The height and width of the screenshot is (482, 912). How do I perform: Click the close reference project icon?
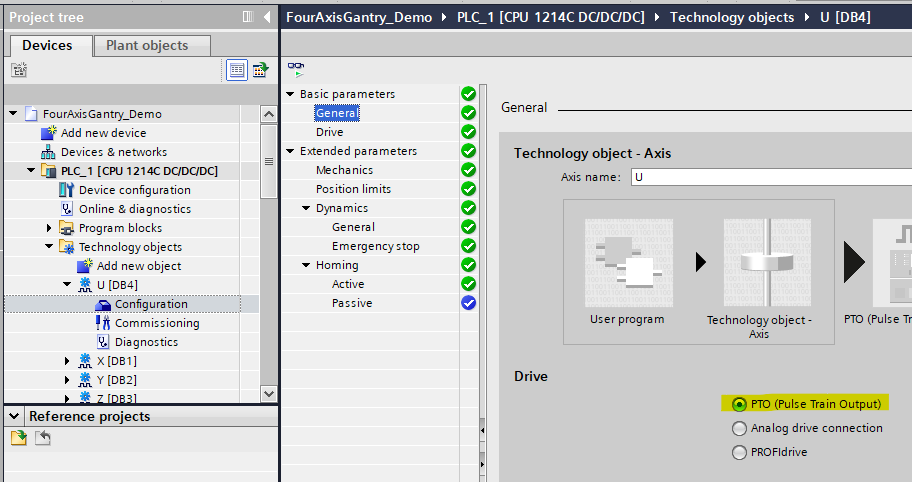click(42, 437)
